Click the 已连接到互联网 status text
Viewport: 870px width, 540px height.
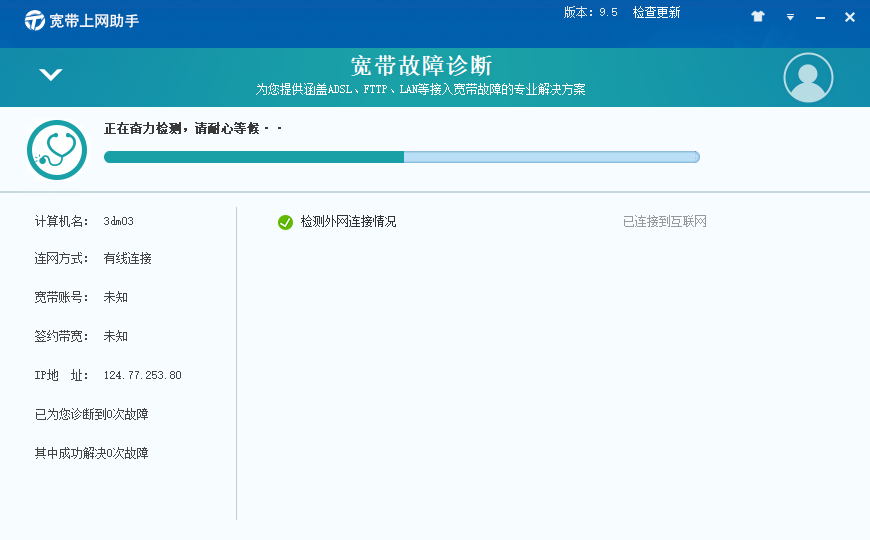point(664,222)
